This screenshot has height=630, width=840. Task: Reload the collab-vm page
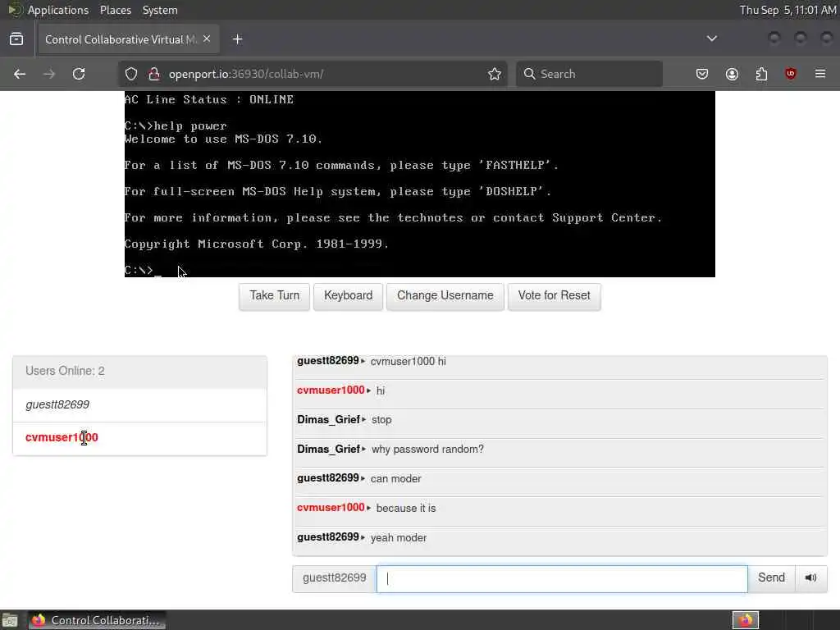coord(79,74)
